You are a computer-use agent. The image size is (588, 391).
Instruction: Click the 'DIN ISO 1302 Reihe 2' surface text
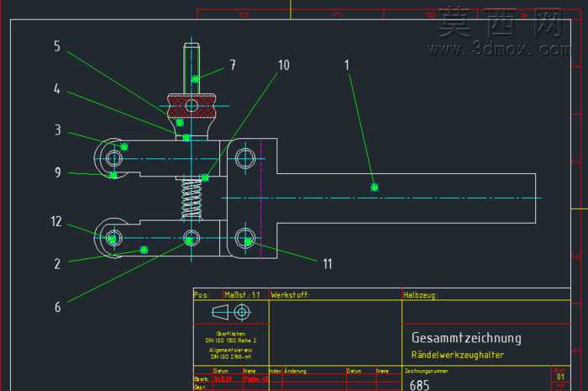(x=231, y=341)
